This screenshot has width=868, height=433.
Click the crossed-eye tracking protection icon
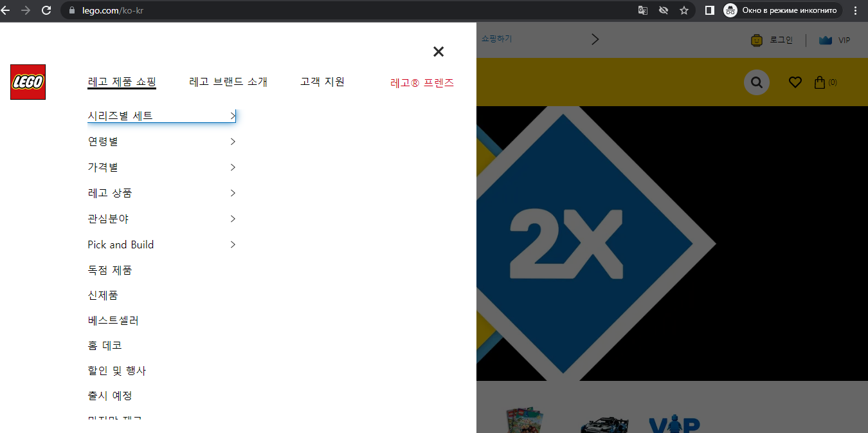pyautogui.click(x=664, y=10)
